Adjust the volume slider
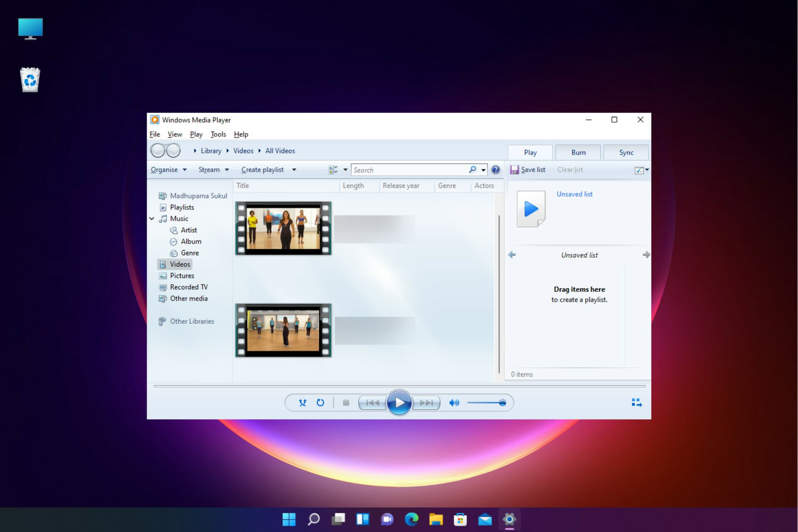 [486, 402]
